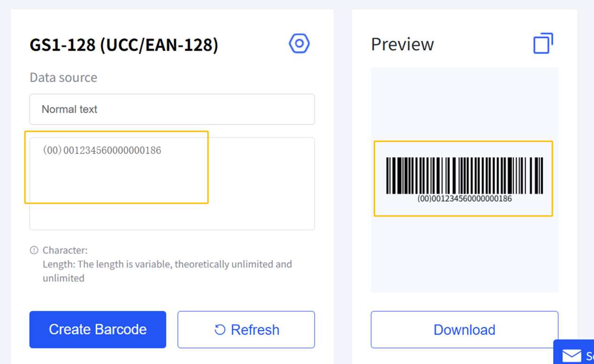The width and height of the screenshot is (594, 364).
Task: Click empty preview area below the barcode
Action: (x=464, y=255)
